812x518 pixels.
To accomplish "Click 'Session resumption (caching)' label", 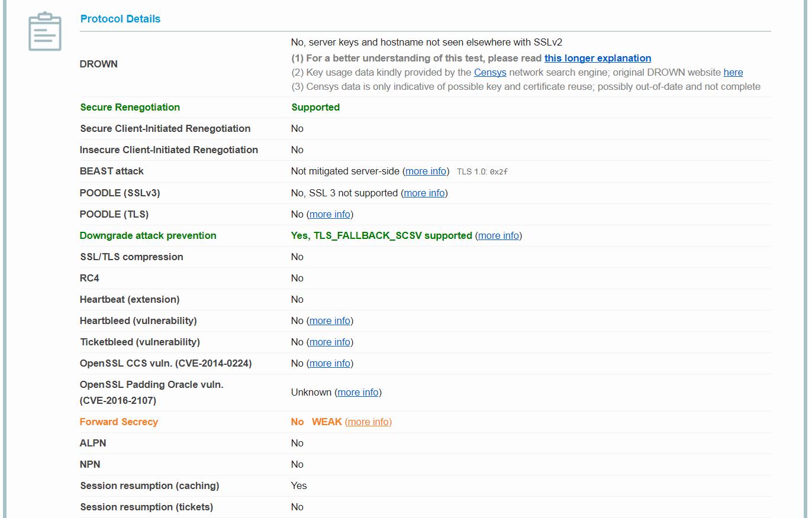I will pyautogui.click(x=150, y=485).
